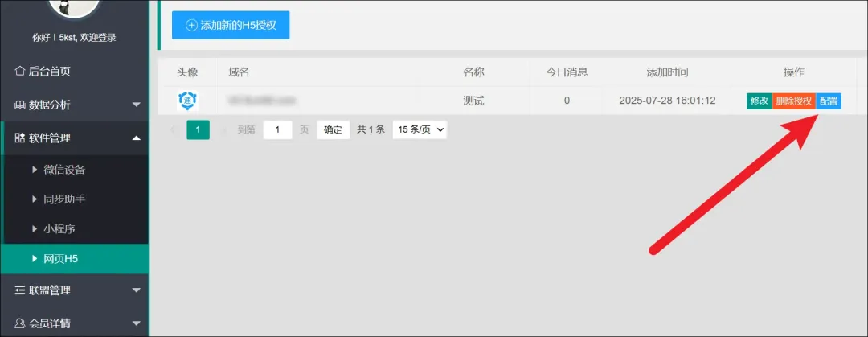Open 小程序 submenu item
This screenshot has width=868, height=337.
click(74, 228)
